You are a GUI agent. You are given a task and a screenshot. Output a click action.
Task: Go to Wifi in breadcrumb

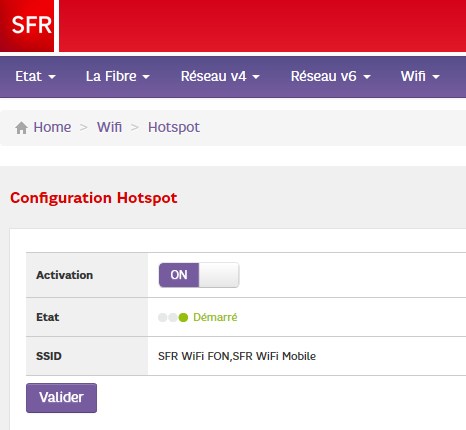(109, 127)
